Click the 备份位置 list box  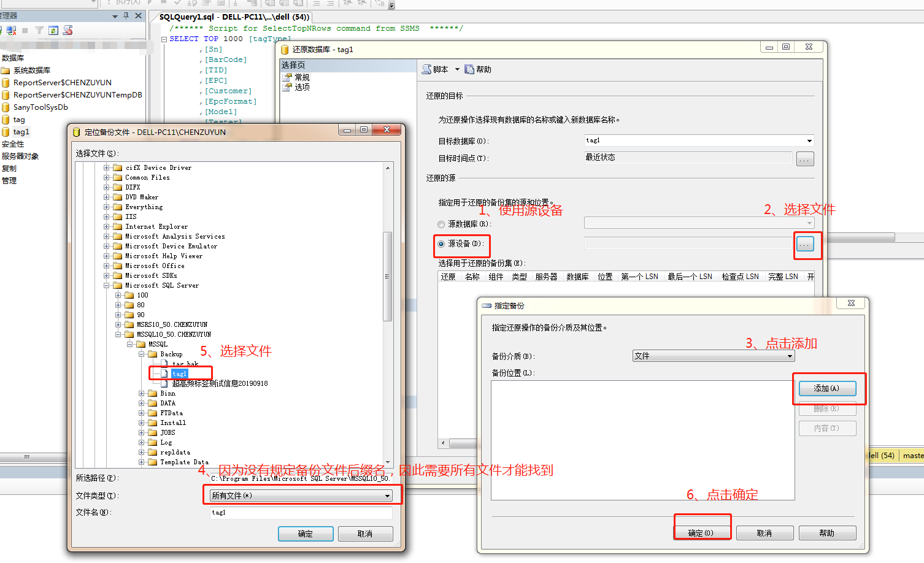(x=642, y=440)
